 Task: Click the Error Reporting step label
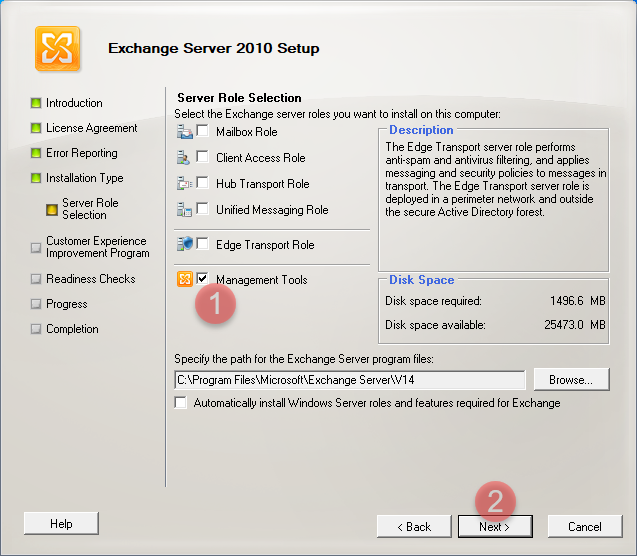tap(82, 154)
